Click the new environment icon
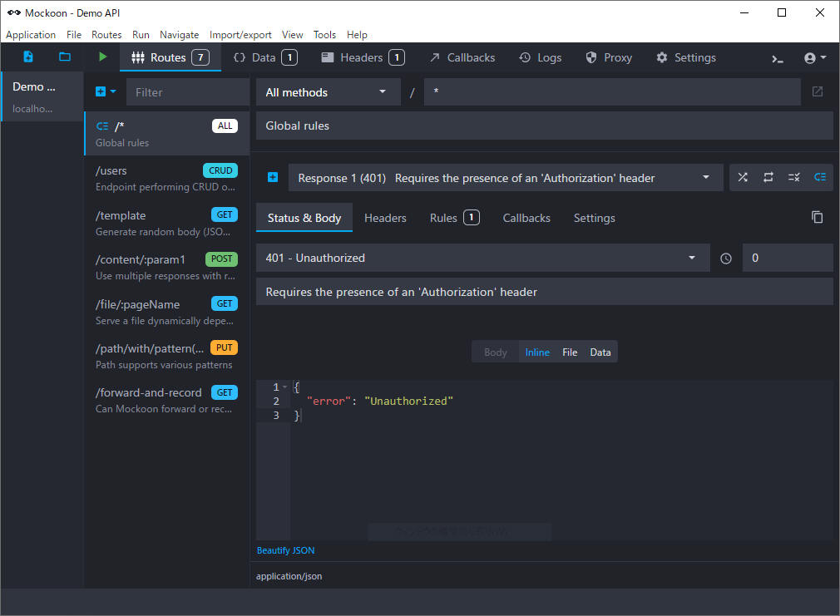This screenshot has width=840, height=616. point(28,57)
